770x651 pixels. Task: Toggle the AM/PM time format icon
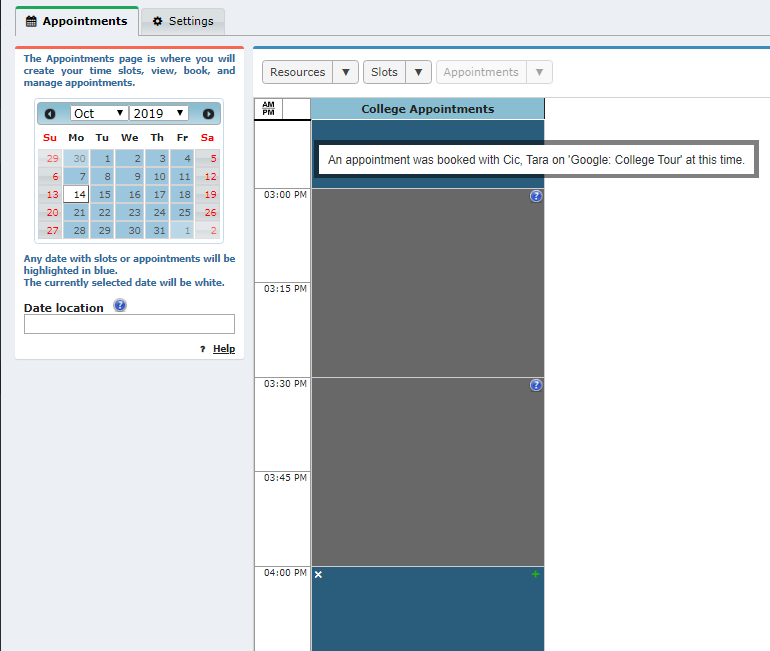(268, 108)
